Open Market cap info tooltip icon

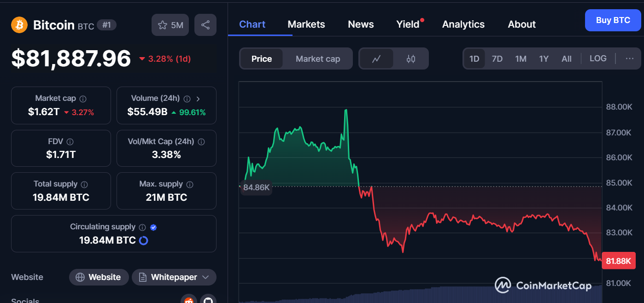tap(83, 99)
